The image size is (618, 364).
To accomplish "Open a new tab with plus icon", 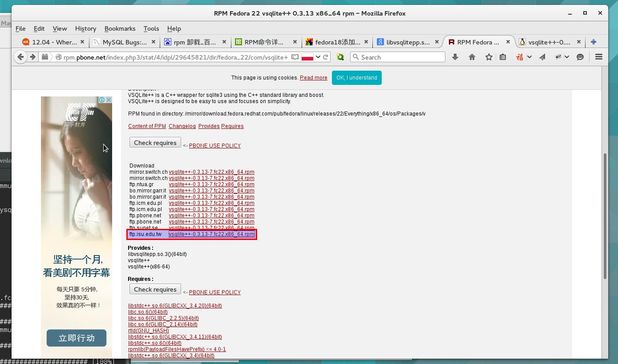I will pos(593,42).
